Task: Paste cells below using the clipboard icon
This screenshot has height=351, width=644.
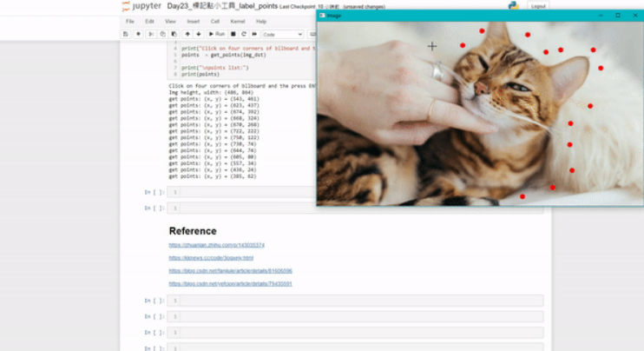Action: point(174,34)
